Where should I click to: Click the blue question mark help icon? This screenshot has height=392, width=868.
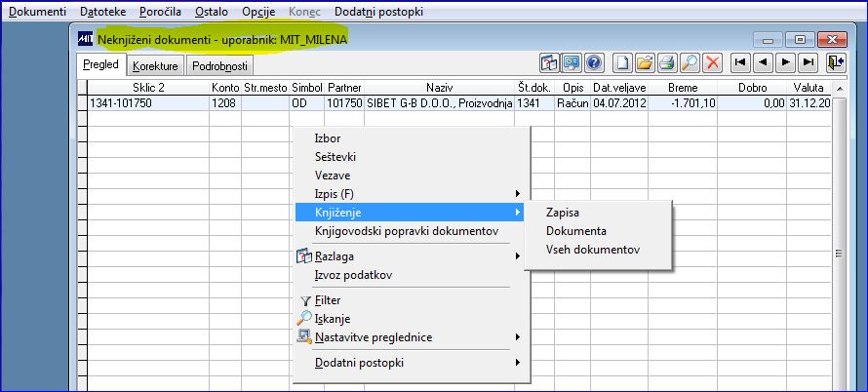point(594,63)
